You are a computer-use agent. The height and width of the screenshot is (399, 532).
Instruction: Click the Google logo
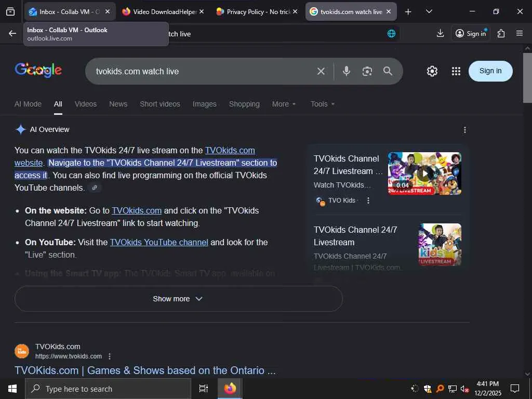[38, 70]
